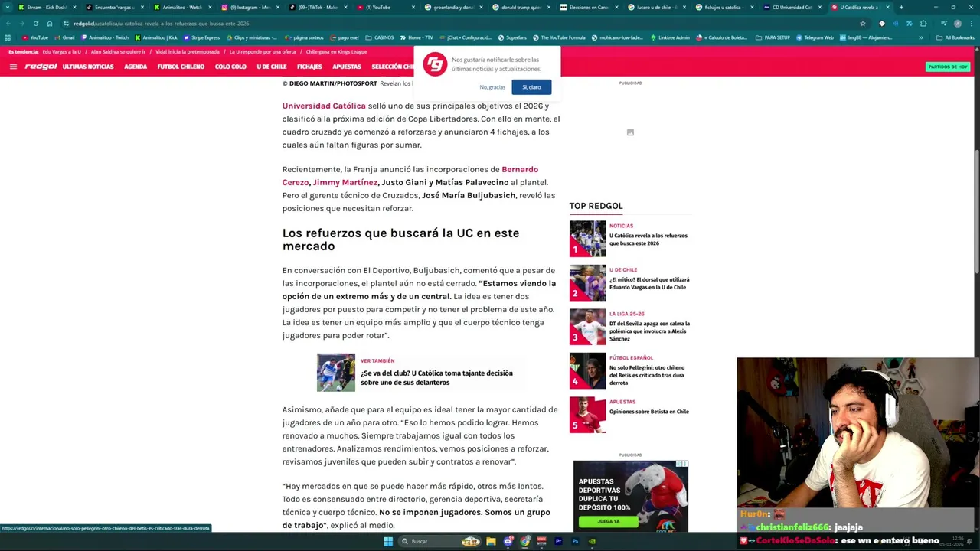This screenshot has width=980, height=551.
Task: View site information in the address bar
Action: click(67, 24)
